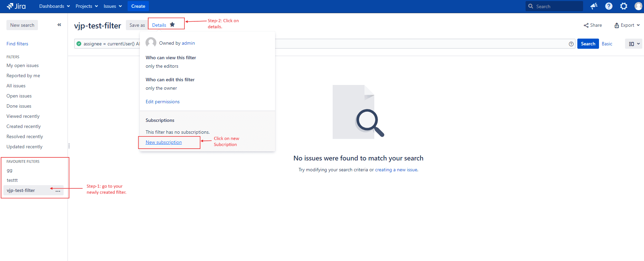644x261 pixels.
Task: Click the admin owner link
Action: point(188,43)
